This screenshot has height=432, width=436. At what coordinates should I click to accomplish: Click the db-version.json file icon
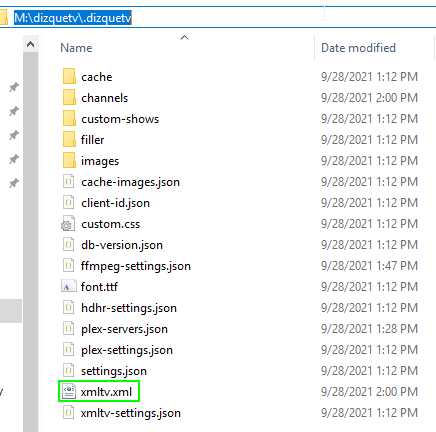[68, 245]
